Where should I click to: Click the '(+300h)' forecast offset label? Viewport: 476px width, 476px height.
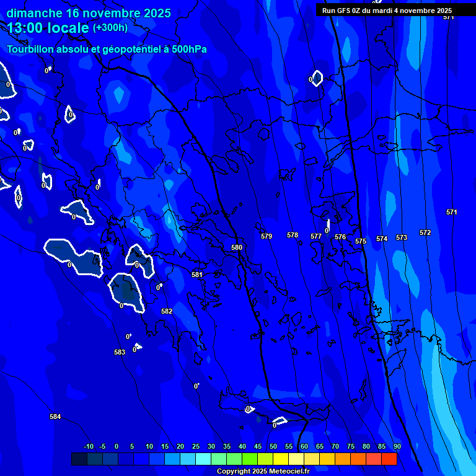point(110,28)
